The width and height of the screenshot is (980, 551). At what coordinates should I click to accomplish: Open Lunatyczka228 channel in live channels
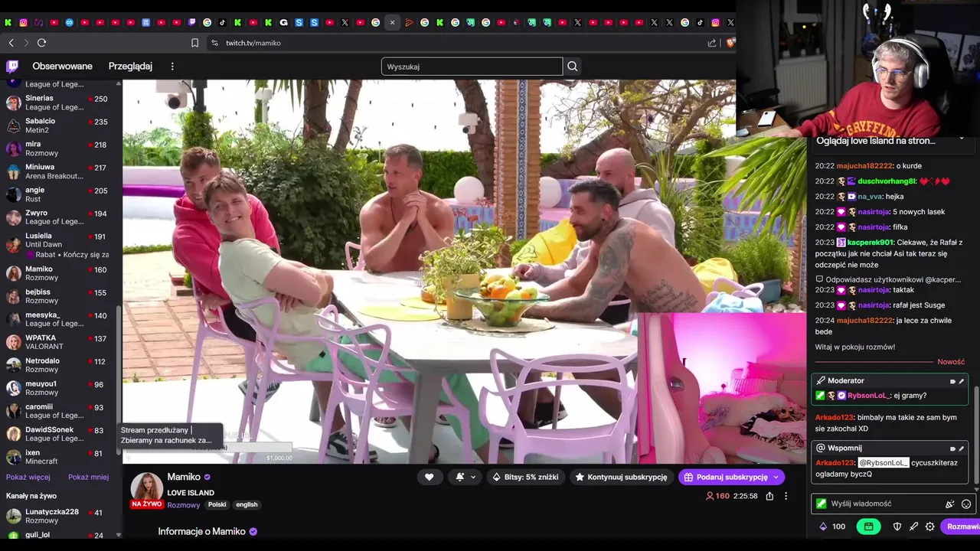(x=57, y=516)
